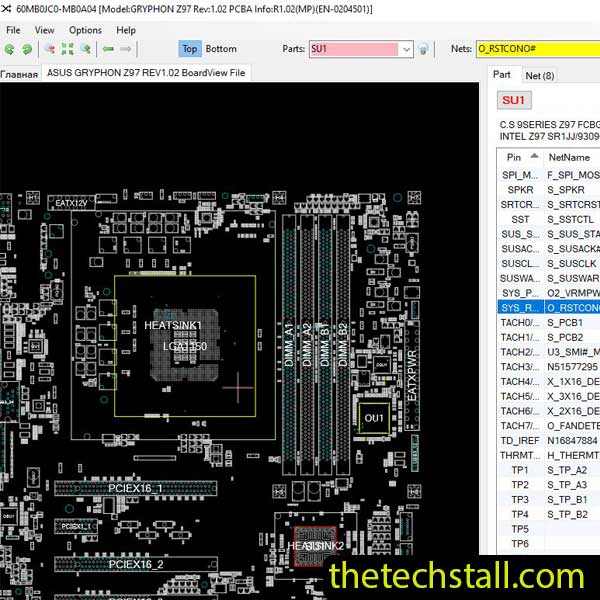Select pin row SPI_M... F_SPI_MOS
This screenshot has height=600, width=600.
pyautogui.click(x=549, y=175)
